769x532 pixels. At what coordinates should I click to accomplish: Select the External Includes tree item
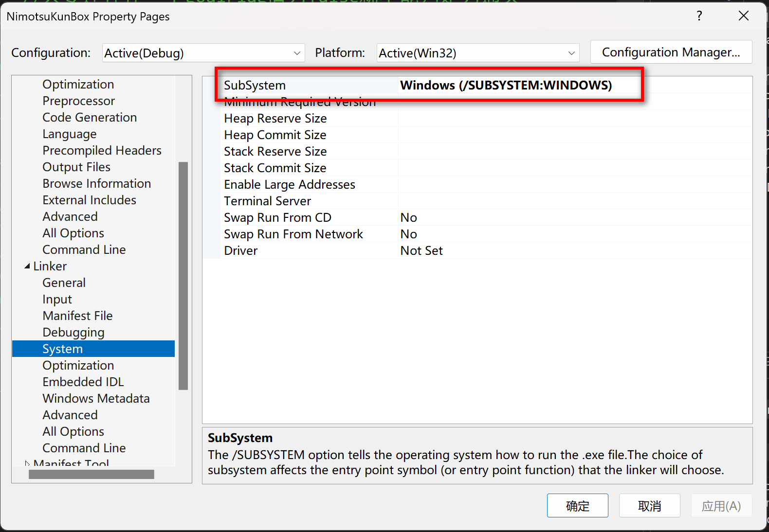(89, 200)
